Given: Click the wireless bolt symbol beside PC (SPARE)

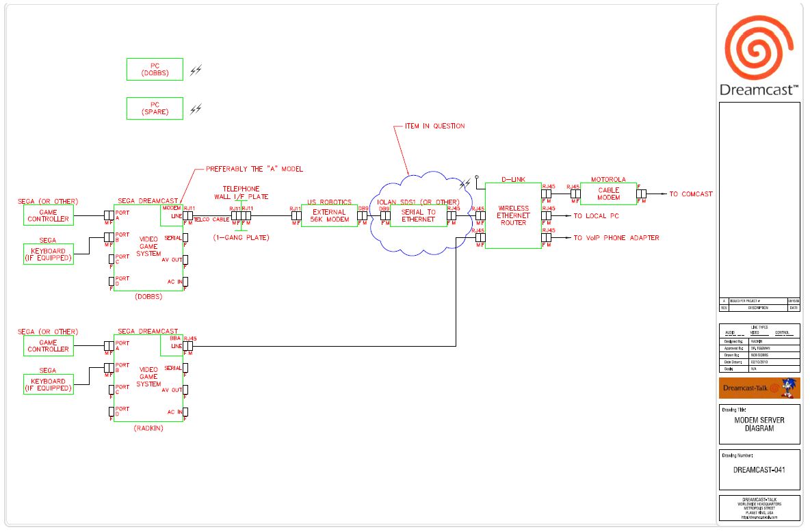Looking at the screenshot, I should 195,109.
